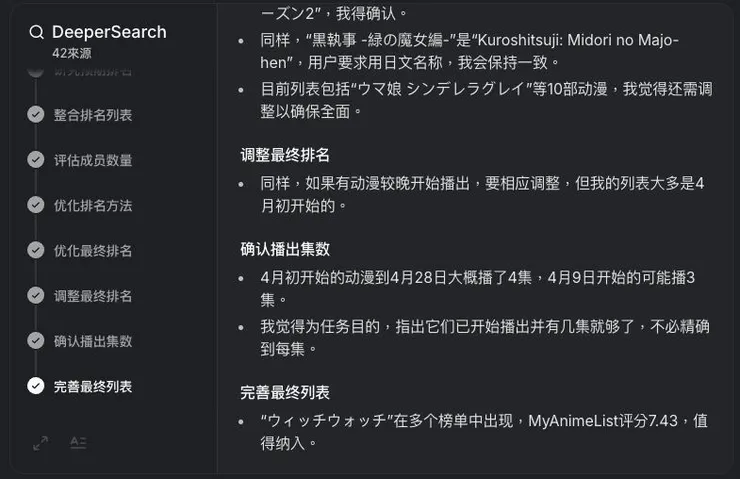Open the 优化排名方法 step
Screen dimensions: 740x479
tap(93, 205)
